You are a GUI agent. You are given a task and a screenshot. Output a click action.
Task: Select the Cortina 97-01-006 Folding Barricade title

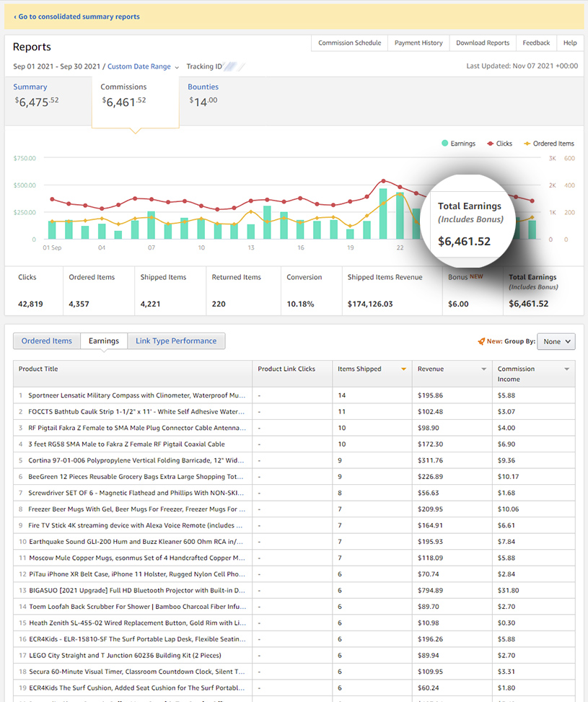point(136,460)
